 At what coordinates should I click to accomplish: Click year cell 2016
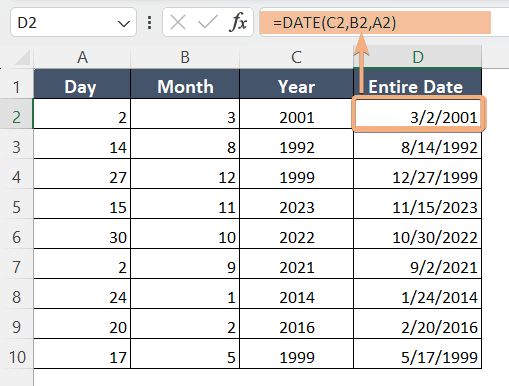click(x=296, y=324)
